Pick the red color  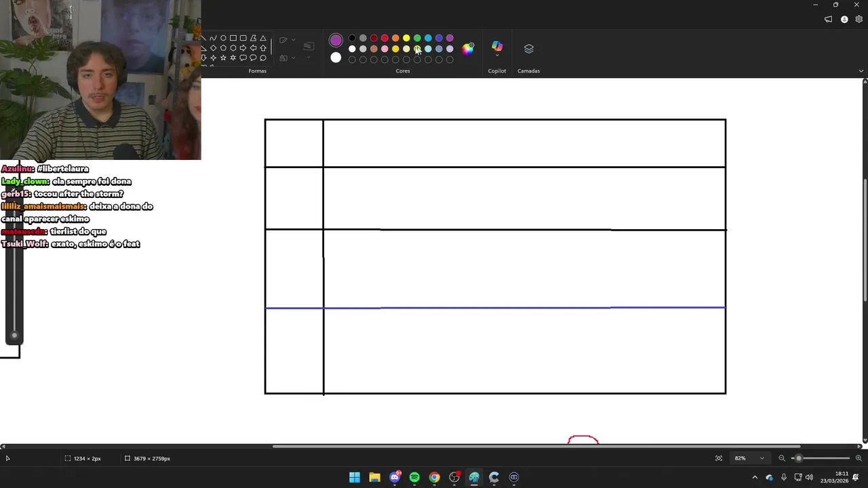[x=384, y=38]
